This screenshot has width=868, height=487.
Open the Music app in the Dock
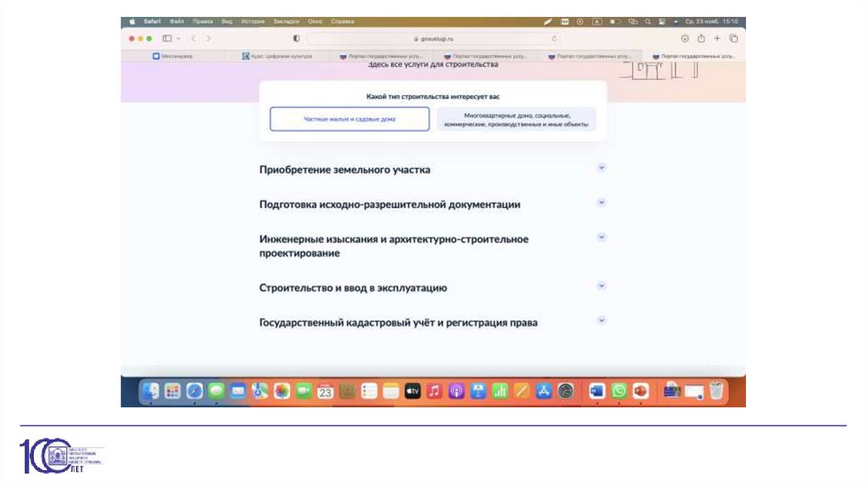click(435, 391)
